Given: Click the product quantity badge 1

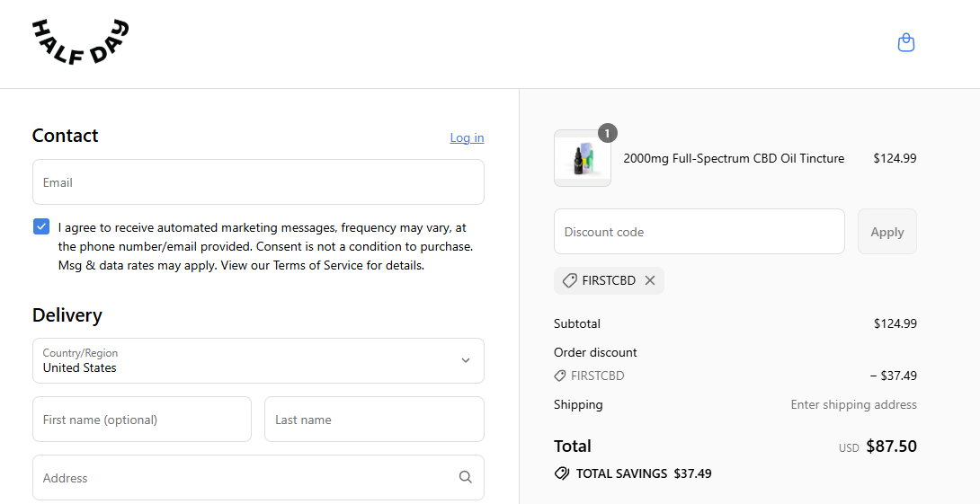Looking at the screenshot, I should [608, 133].
